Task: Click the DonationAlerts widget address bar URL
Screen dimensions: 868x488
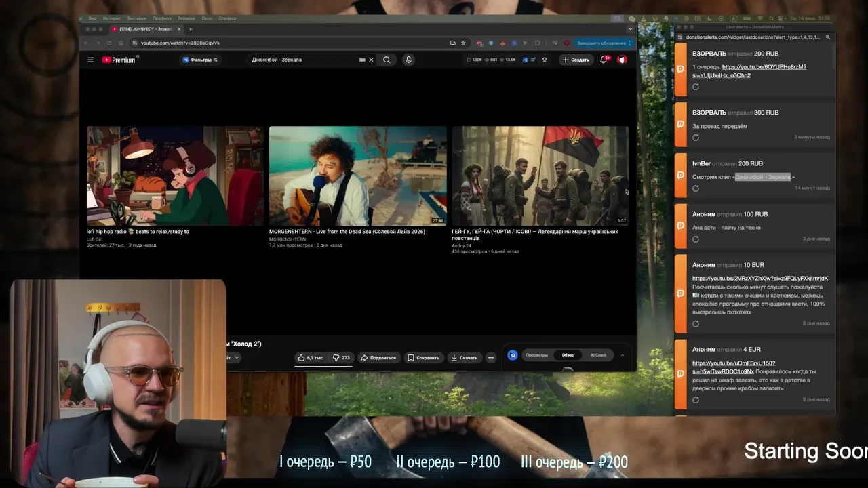Action: tap(753, 37)
